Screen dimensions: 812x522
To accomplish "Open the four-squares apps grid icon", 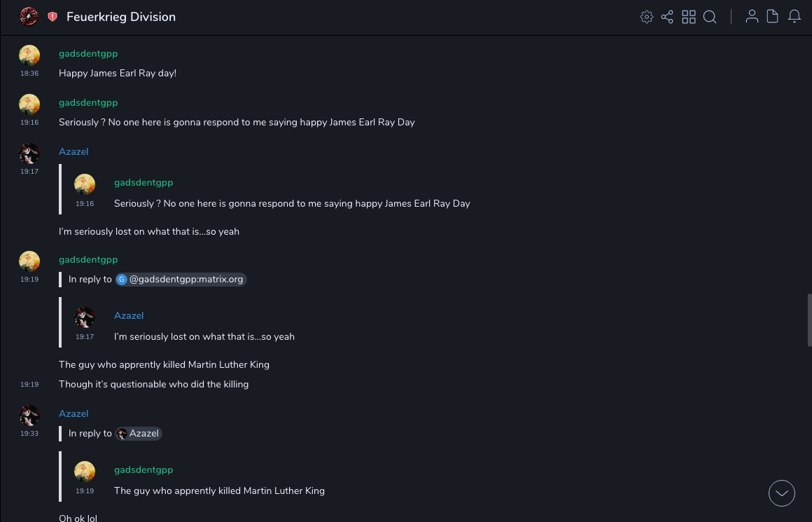I will point(689,17).
